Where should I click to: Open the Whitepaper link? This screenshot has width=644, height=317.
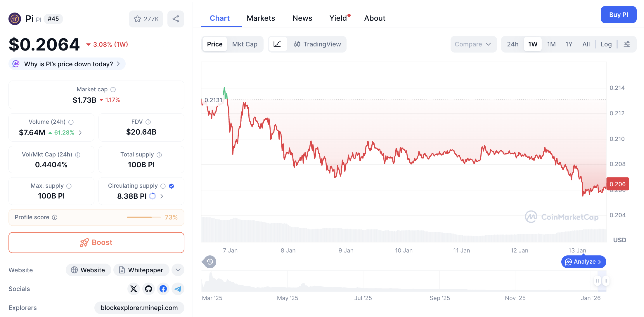click(x=141, y=270)
